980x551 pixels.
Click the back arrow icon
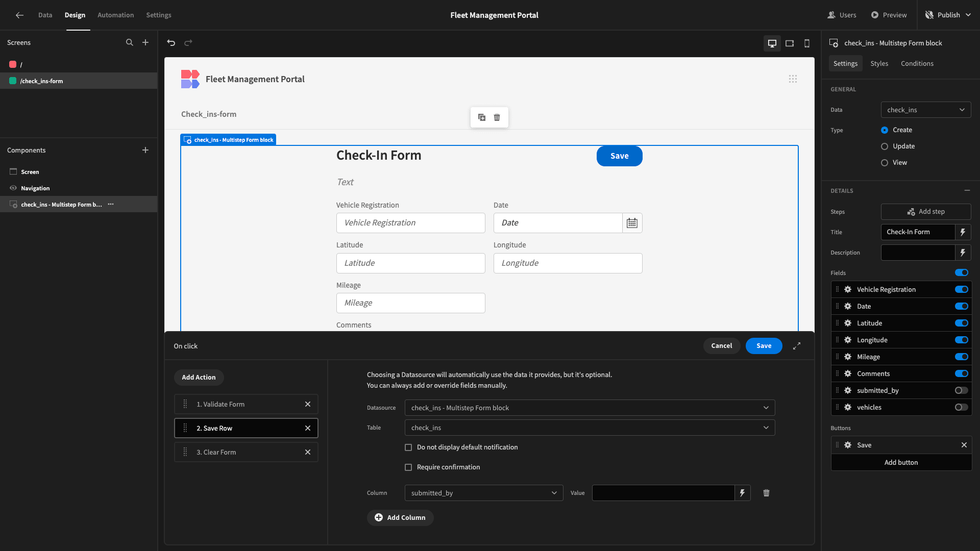(19, 15)
